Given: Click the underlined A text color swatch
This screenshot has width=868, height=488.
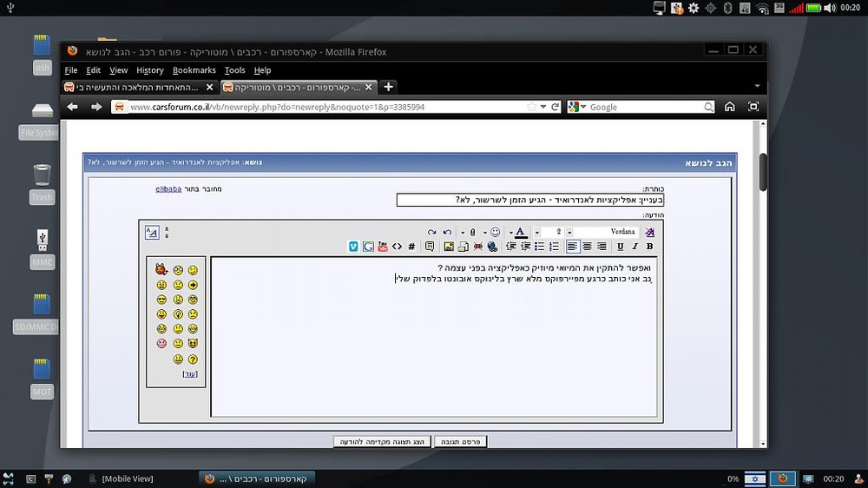Looking at the screenshot, I should point(520,232).
